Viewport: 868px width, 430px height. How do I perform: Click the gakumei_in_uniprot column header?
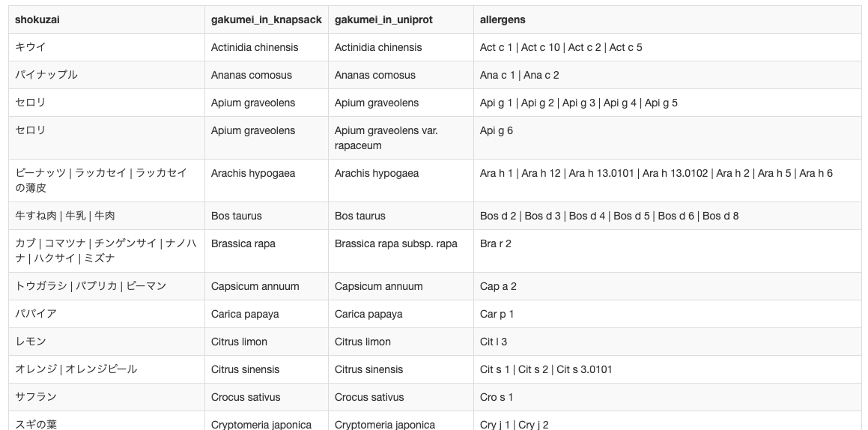pos(383,19)
